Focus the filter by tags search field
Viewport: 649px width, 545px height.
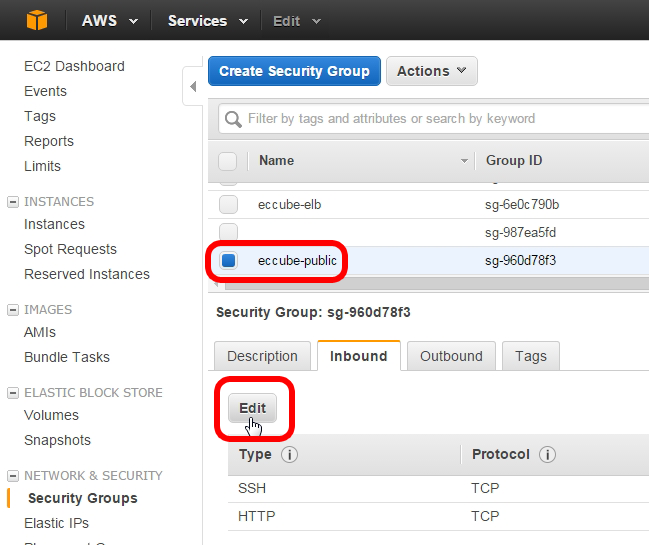[x=434, y=119]
